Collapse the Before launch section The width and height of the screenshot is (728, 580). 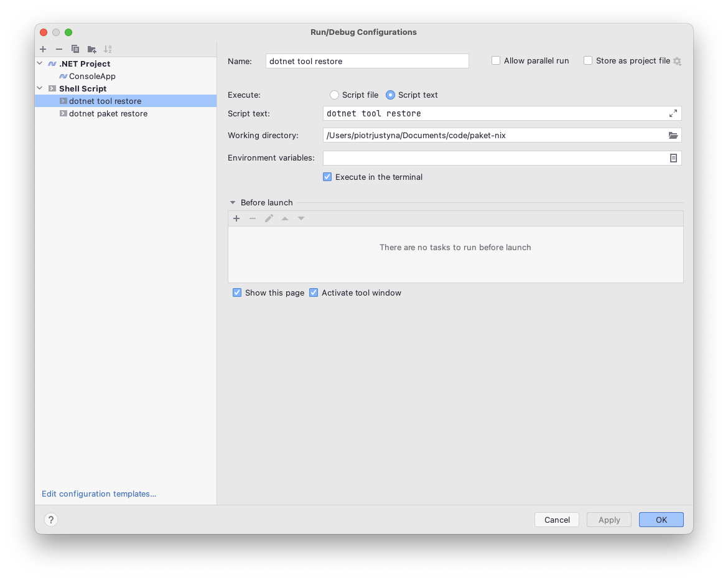pos(233,202)
